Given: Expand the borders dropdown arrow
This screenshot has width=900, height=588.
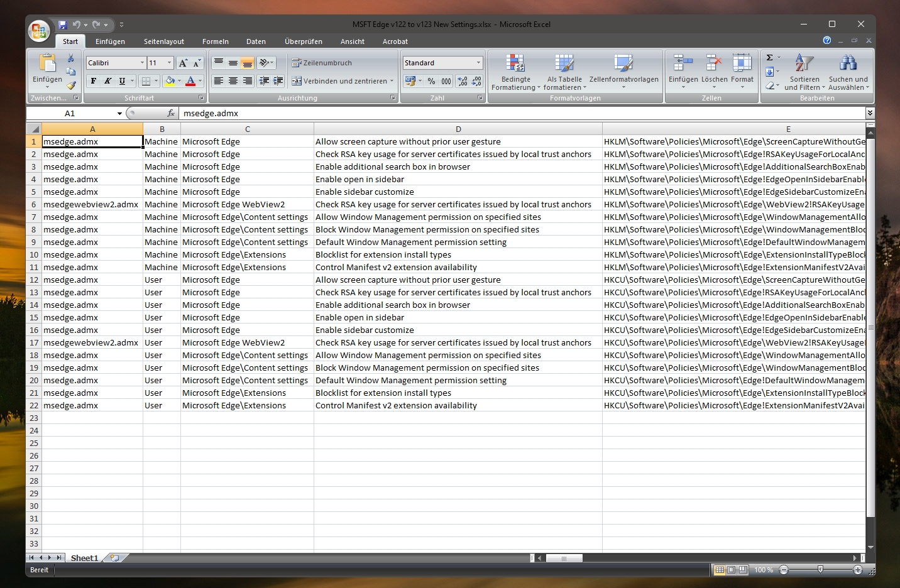Looking at the screenshot, I should pos(156,81).
